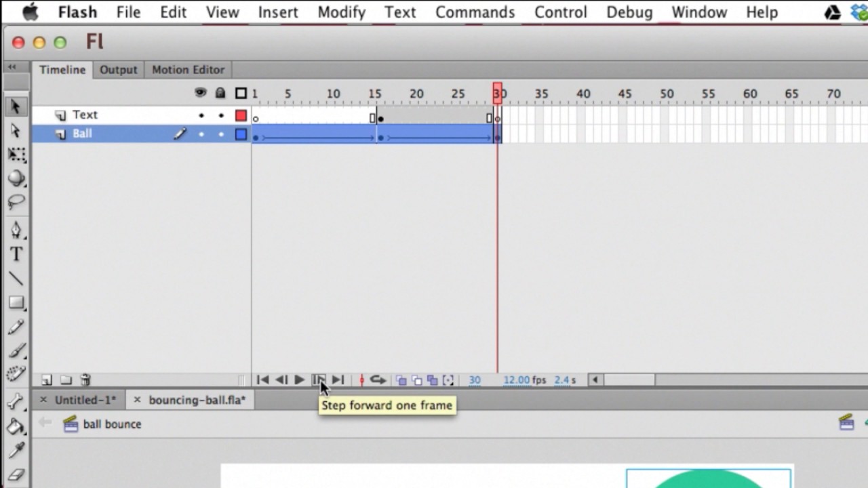Image resolution: width=868 pixels, height=488 pixels.
Task: Click the Edit Scene clapperboard icon
Action: 846,423
